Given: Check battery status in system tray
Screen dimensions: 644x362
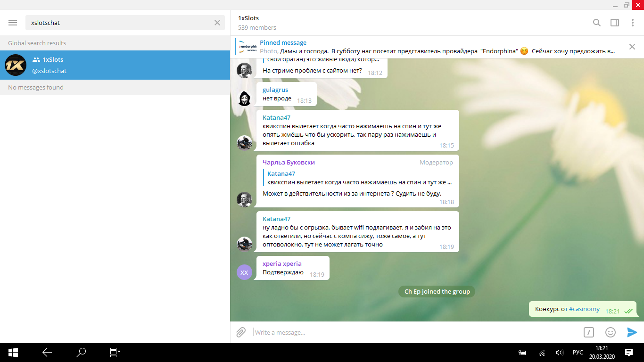Looking at the screenshot, I should pyautogui.click(x=522, y=353).
